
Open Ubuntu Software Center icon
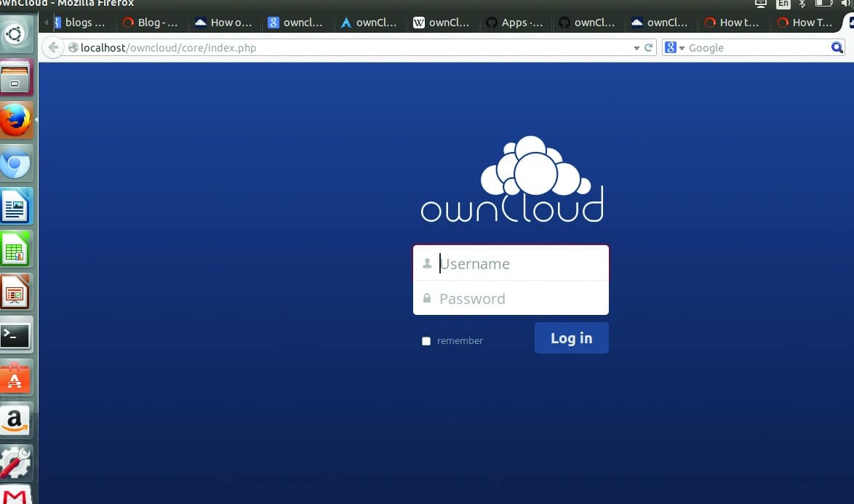[15, 377]
